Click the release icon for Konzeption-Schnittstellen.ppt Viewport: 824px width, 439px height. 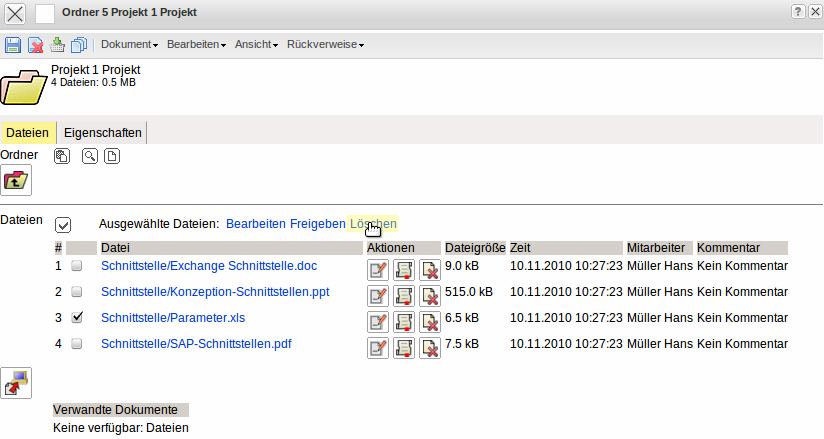404,294
